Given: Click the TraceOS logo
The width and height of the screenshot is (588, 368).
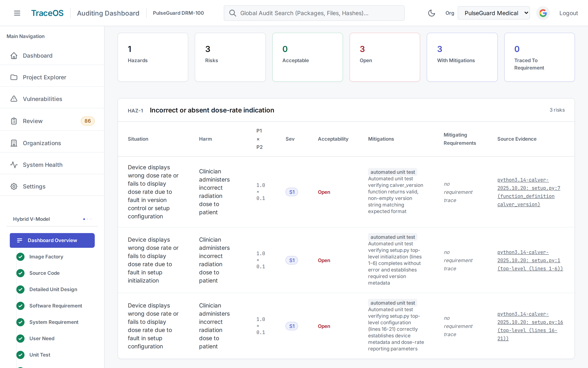Looking at the screenshot, I should (x=47, y=13).
